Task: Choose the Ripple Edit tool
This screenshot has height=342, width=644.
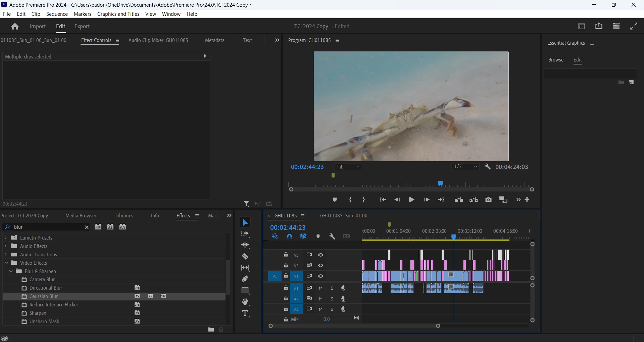Action: [x=245, y=245]
